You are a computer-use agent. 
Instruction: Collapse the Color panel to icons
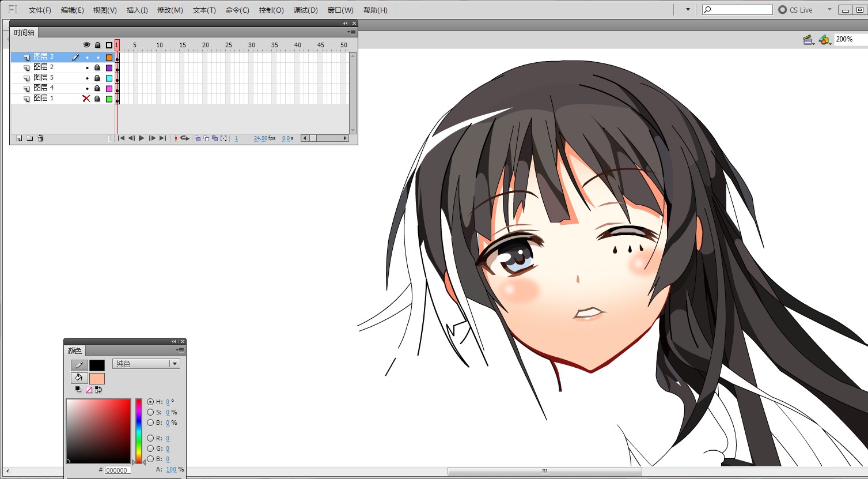tap(174, 342)
